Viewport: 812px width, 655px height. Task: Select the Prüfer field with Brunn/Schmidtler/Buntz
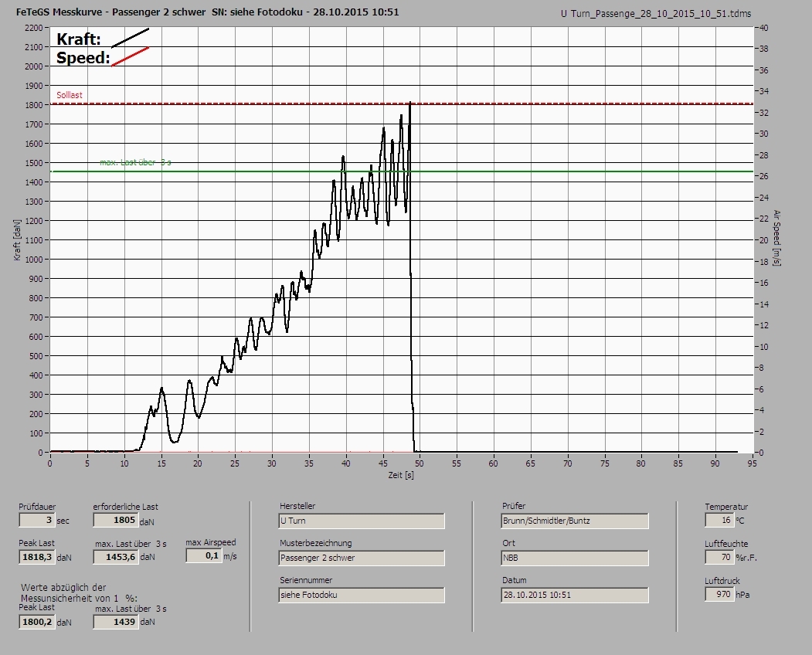click(575, 521)
